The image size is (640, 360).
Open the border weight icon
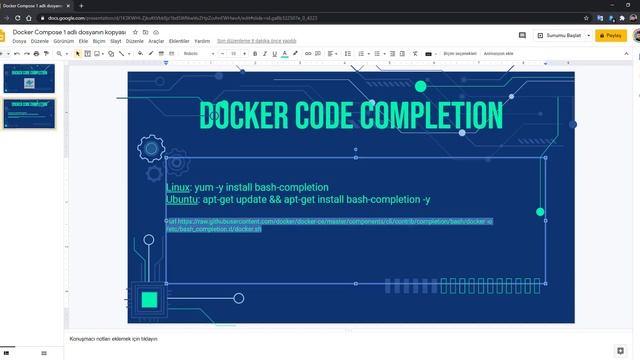coord(161,53)
